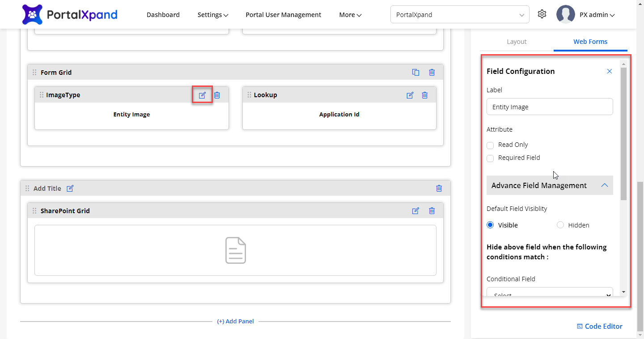Screen dimensions: 644x339
Task: Check the Required Field option
Action: click(490, 158)
